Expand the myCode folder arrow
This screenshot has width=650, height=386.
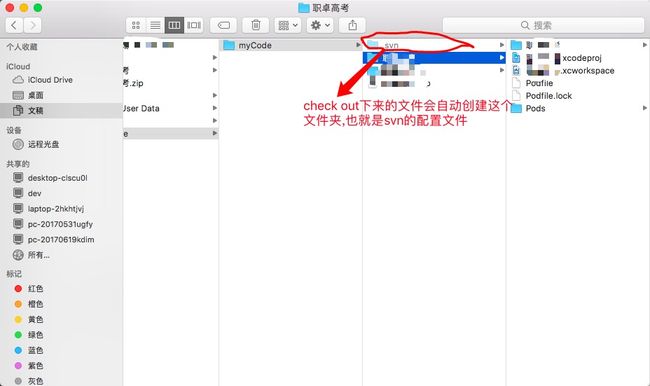358,45
